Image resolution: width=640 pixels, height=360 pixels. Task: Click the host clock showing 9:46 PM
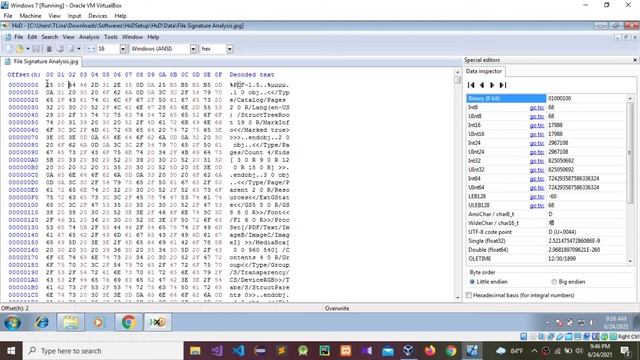coord(600,351)
